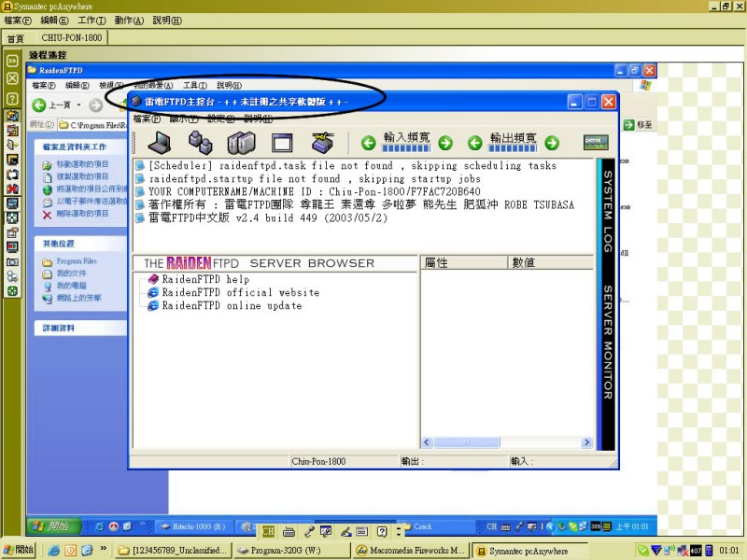The width and height of the screenshot is (747, 560).
Task: Open pcAnywhere 動作(A) menu
Action: point(129,20)
